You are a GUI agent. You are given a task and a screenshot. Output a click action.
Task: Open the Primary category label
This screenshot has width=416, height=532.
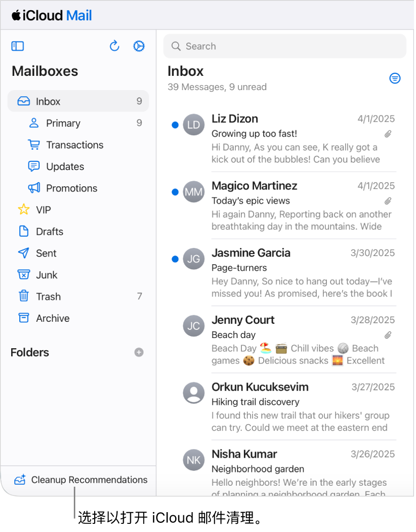pos(63,123)
